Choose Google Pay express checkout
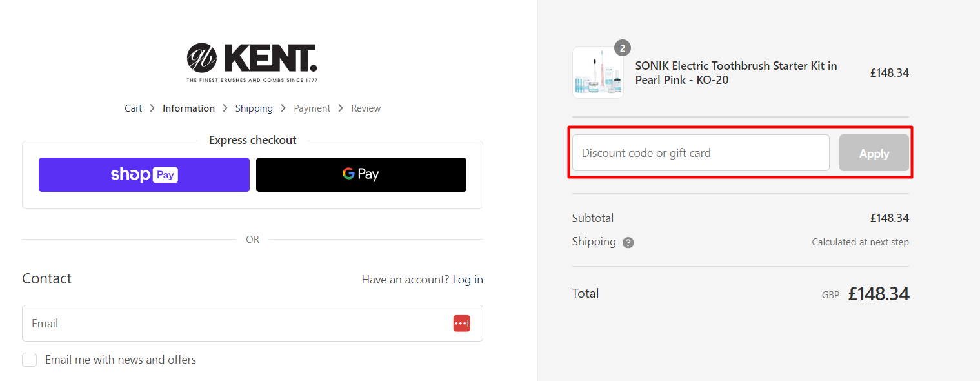The height and width of the screenshot is (381, 980). [x=361, y=174]
